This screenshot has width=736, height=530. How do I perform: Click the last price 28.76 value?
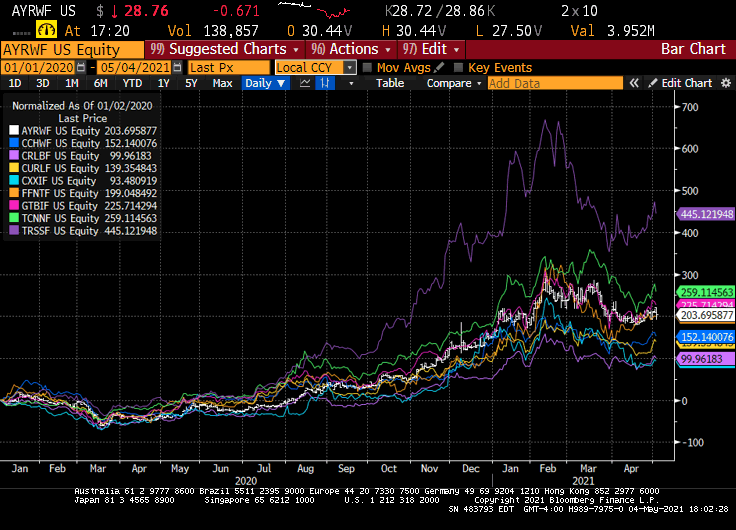point(146,11)
